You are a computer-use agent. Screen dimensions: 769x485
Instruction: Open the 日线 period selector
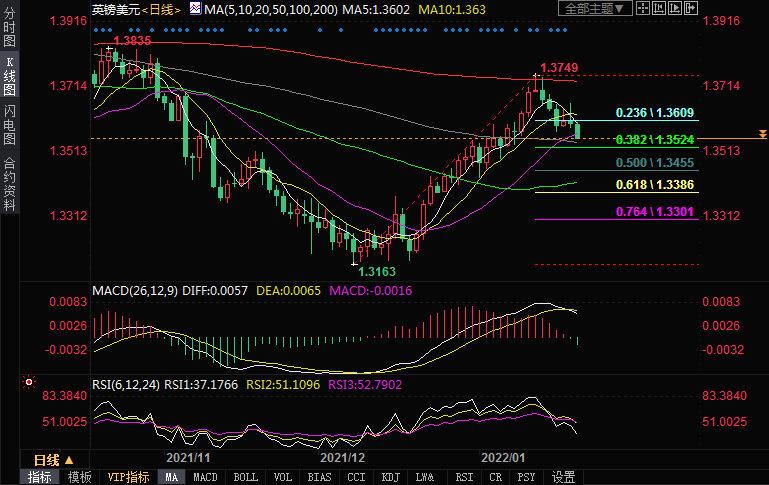[x=53, y=460]
